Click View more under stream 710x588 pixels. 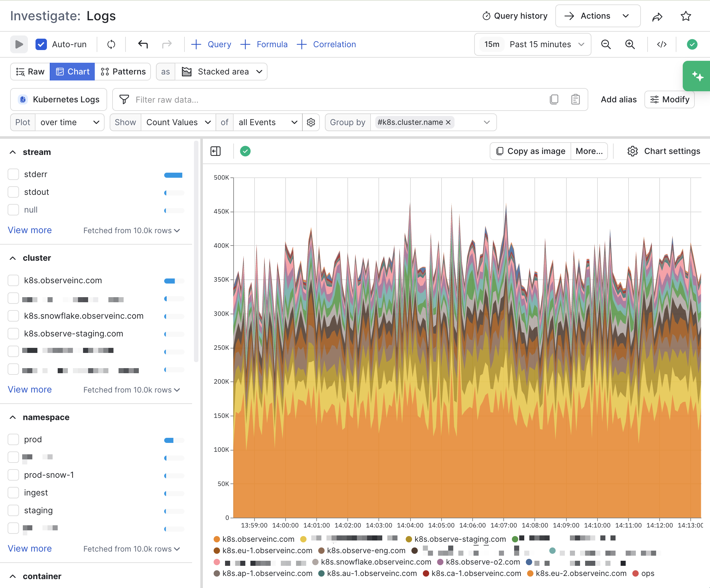[30, 230]
